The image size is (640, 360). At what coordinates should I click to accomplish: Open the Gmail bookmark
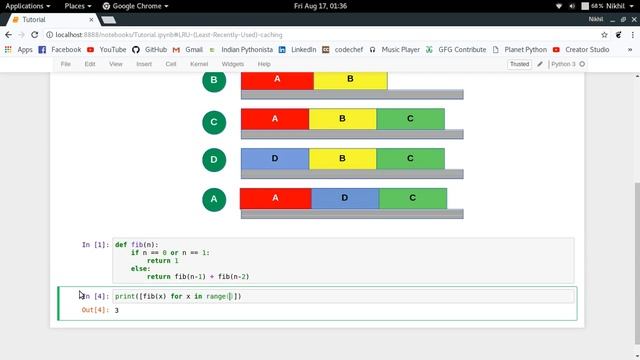[188, 49]
